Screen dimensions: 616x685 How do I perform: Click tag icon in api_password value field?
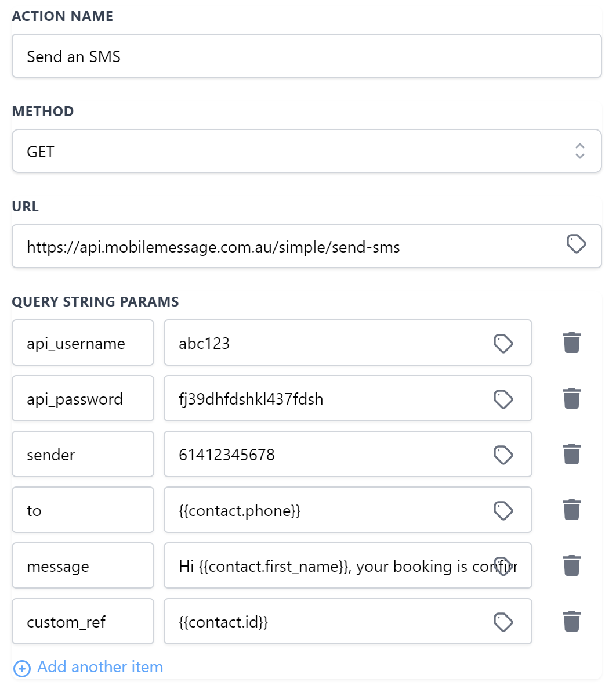pos(503,399)
